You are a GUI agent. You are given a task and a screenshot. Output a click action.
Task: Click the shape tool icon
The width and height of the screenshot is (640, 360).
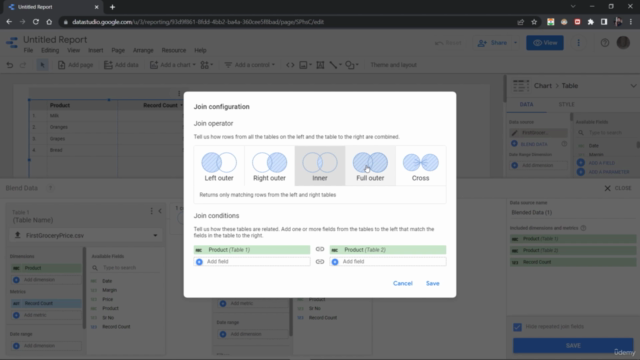tap(351, 65)
